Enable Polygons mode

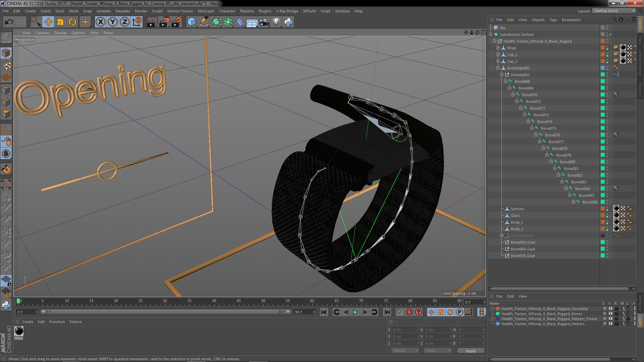tap(6, 114)
